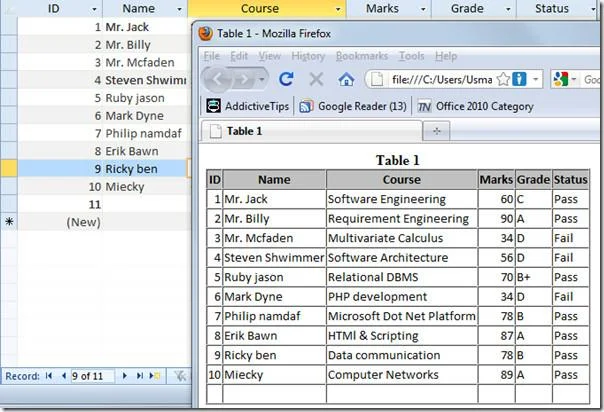Click the page icon in address bar
Image resolution: width=604 pixels, height=412 pixels.
tap(377, 79)
